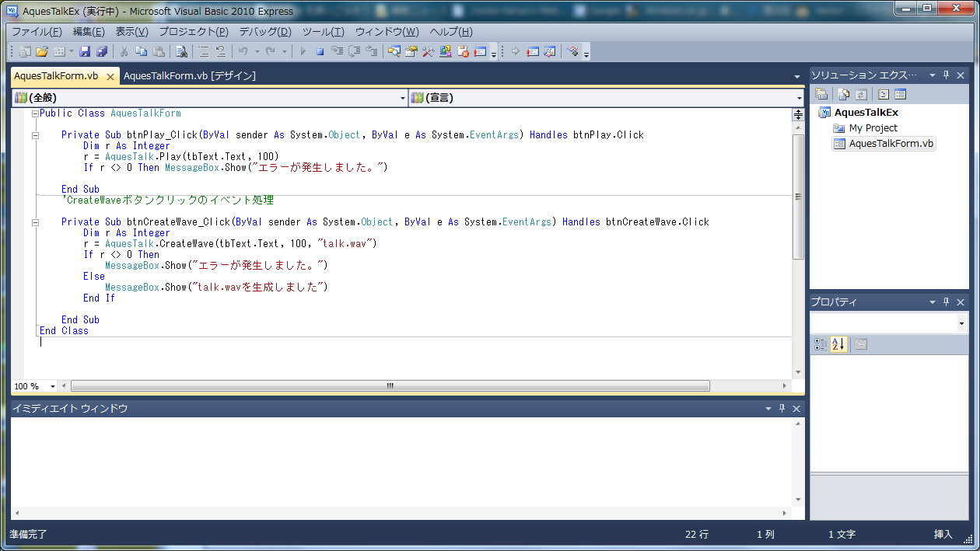Click the 挿入 insert-mode status indicator
This screenshot has width=980, height=551.
pyautogui.click(x=943, y=535)
